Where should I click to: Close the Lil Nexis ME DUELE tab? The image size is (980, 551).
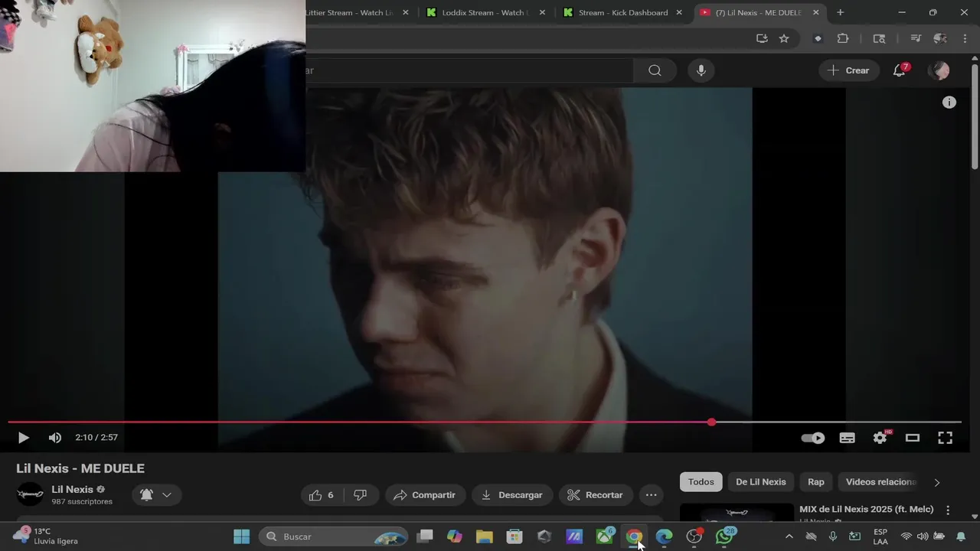click(x=816, y=13)
